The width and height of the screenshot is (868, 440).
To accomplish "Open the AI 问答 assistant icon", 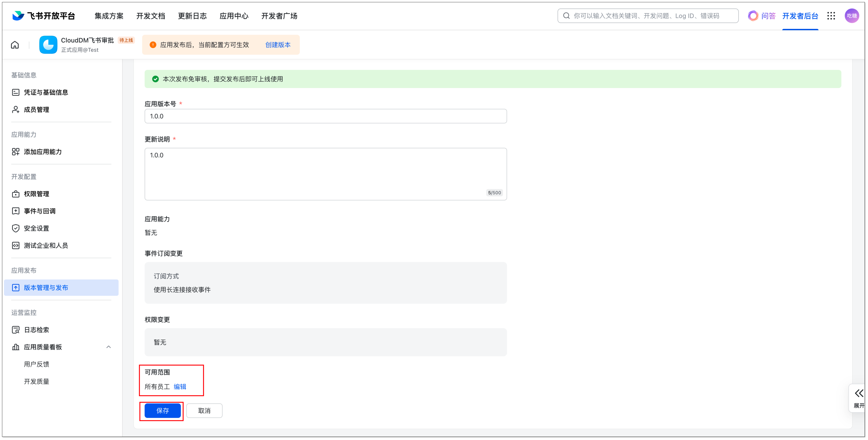I will click(x=753, y=16).
